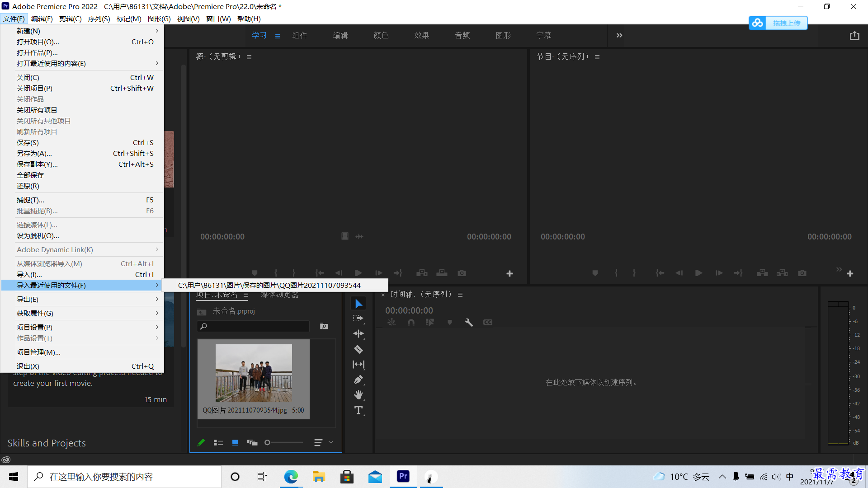
Task: Click the Baidu cloud upload button
Action: coord(778,23)
